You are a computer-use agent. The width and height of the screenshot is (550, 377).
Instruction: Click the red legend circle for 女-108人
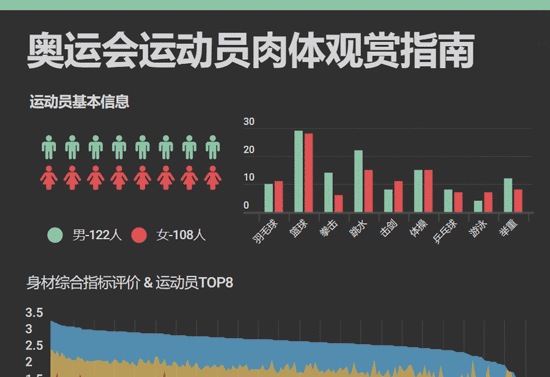point(139,235)
